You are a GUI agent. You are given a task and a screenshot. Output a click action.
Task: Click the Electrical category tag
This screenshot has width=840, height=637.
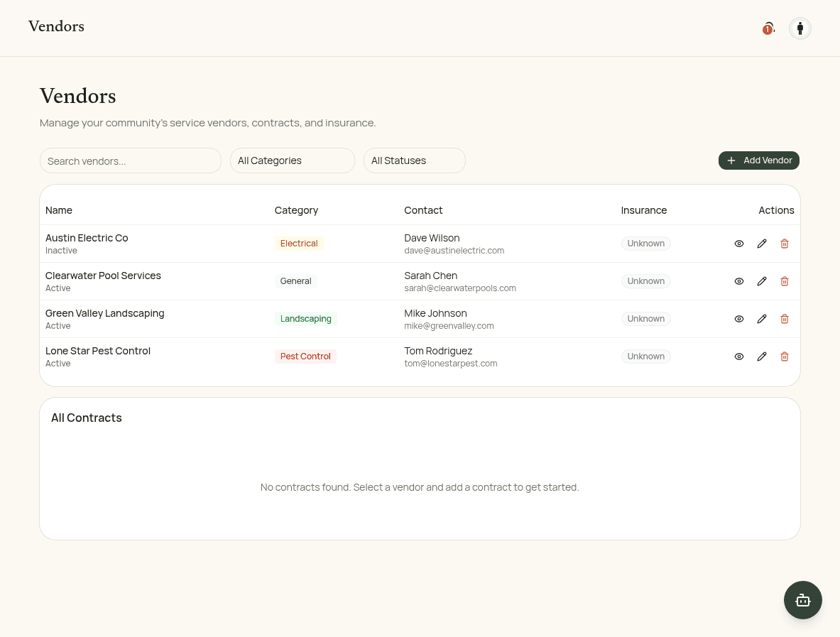299,244
